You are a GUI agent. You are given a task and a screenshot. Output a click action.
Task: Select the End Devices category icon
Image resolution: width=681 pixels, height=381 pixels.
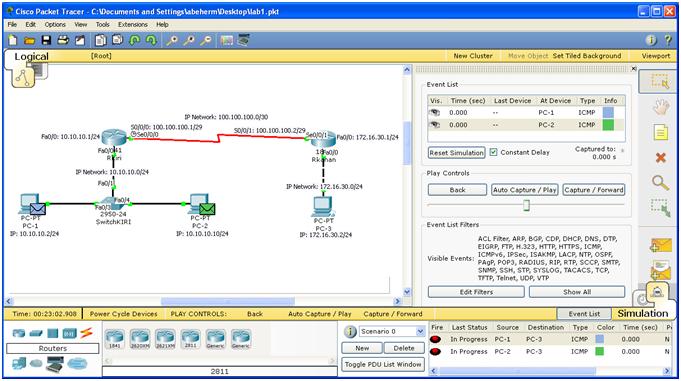click(19, 363)
